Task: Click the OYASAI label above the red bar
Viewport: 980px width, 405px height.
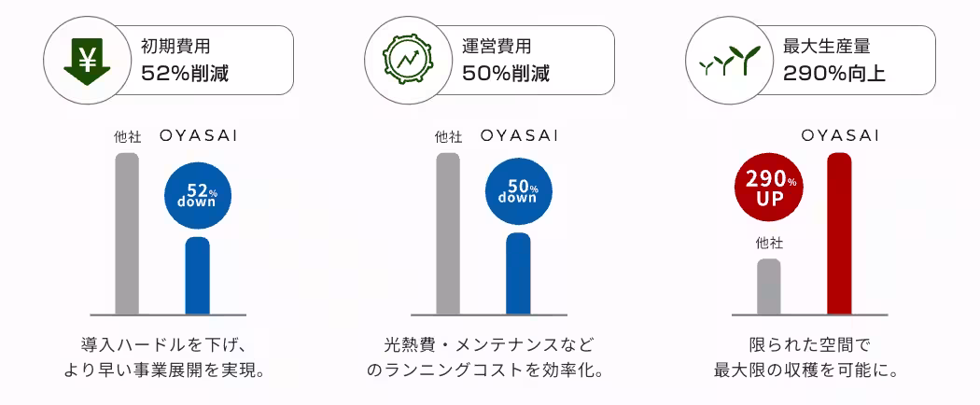Action: pos(839,136)
